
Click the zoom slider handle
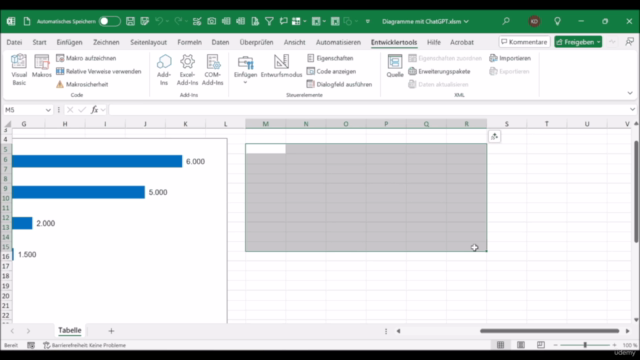coord(585,345)
